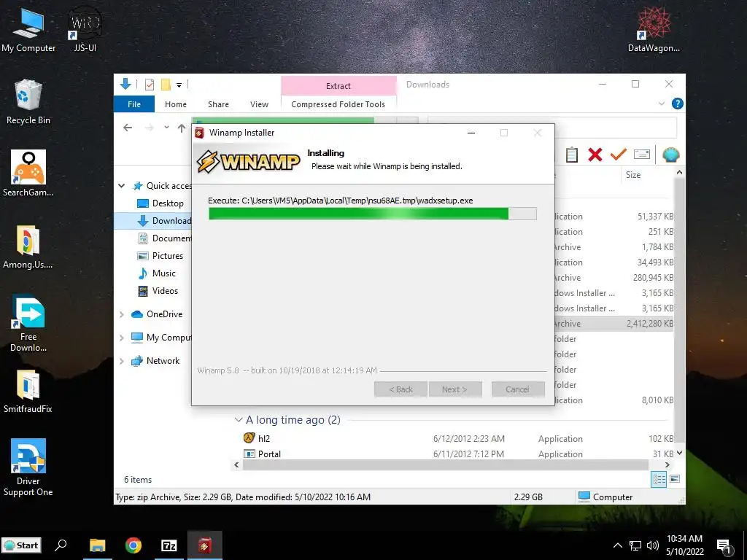This screenshot has height=560, width=747.
Task: Open the SmitfraudFix desktop icon
Action: click(x=28, y=392)
